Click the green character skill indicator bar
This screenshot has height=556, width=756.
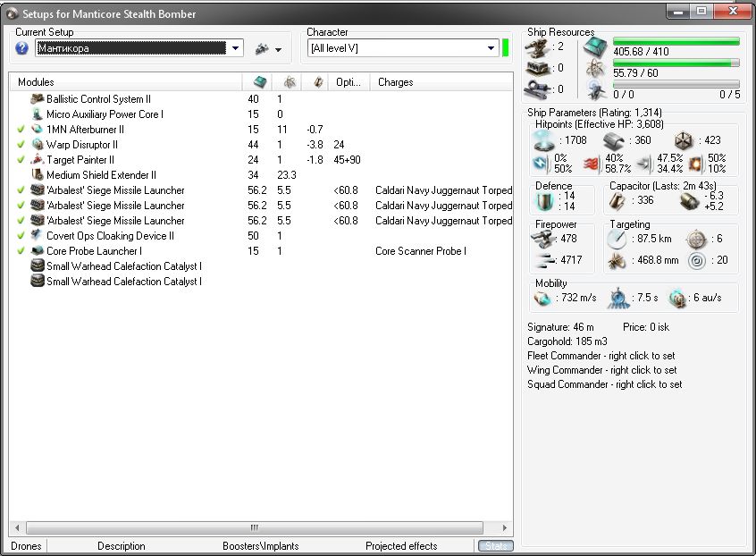click(505, 48)
